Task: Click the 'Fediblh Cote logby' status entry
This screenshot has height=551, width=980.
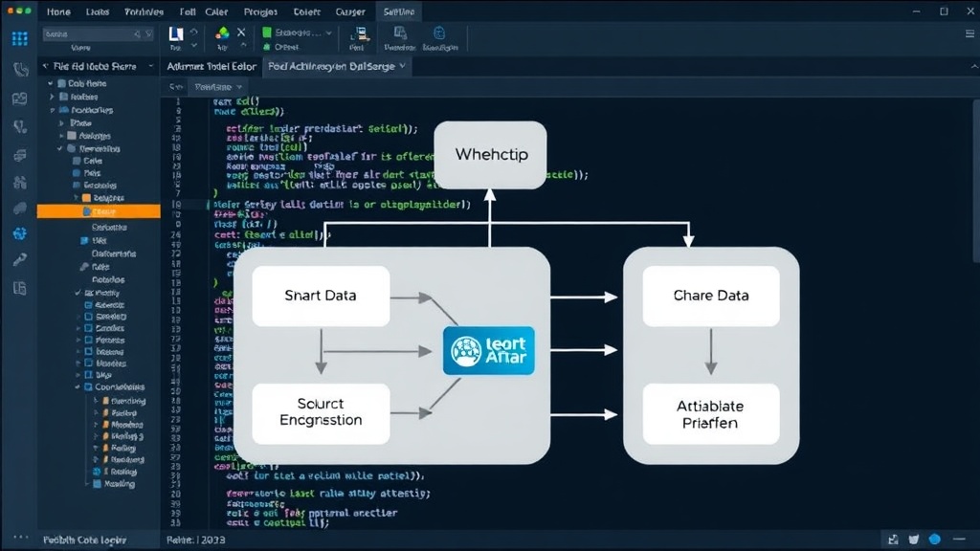Action: point(84,540)
